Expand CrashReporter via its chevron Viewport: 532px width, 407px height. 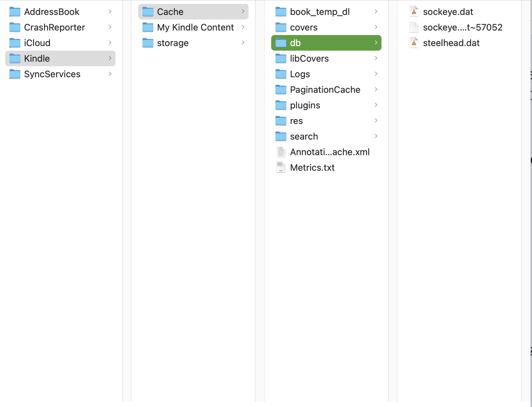(110, 27)
